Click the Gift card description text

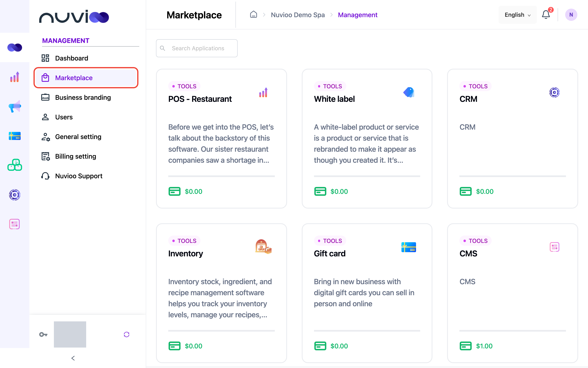click(x=364, y=293)
